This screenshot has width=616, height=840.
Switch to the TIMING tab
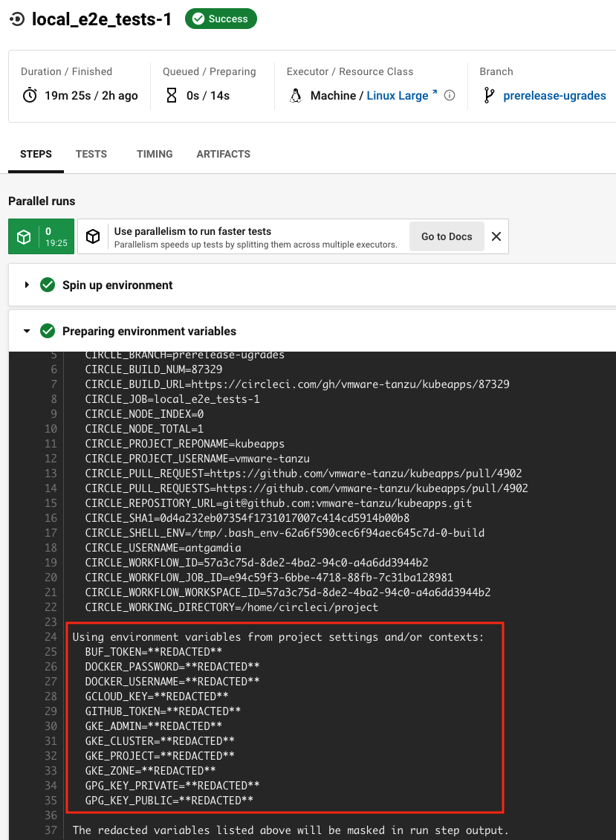pyautogui.click(x=155, y=155)
